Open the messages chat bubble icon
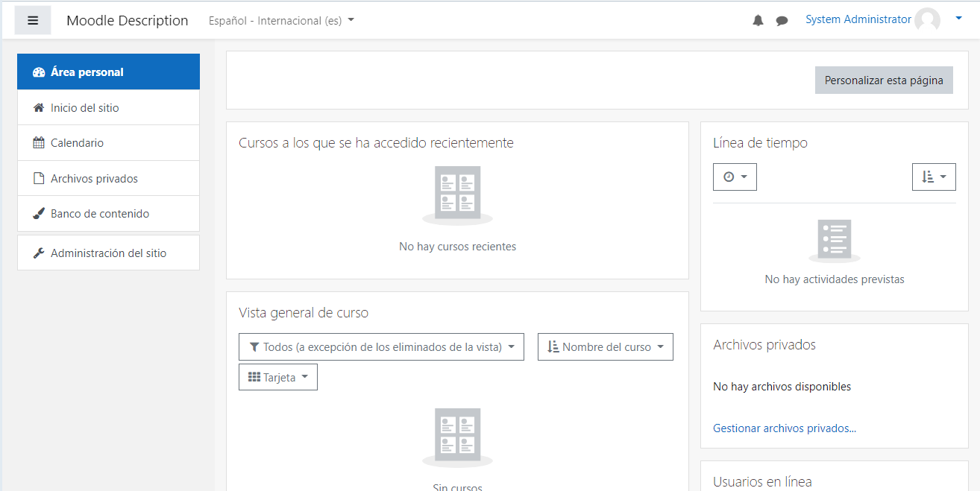The image size is (980, 491). click(782, 21)
